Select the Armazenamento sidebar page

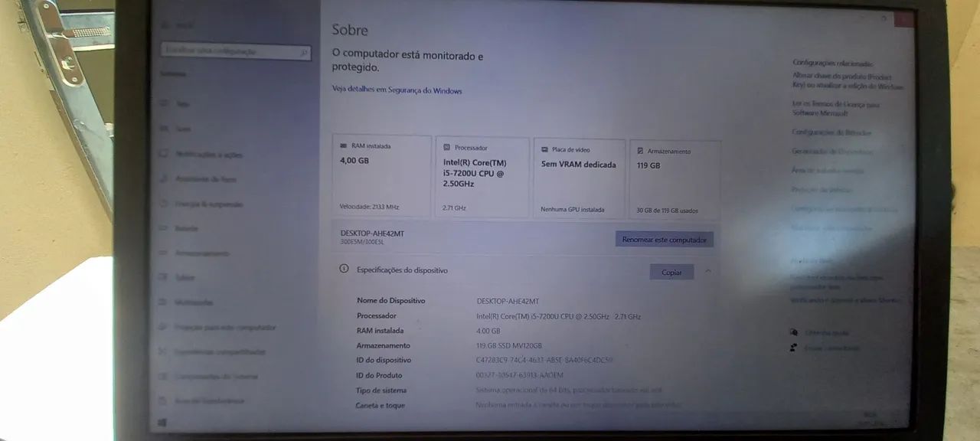(203, 253)
